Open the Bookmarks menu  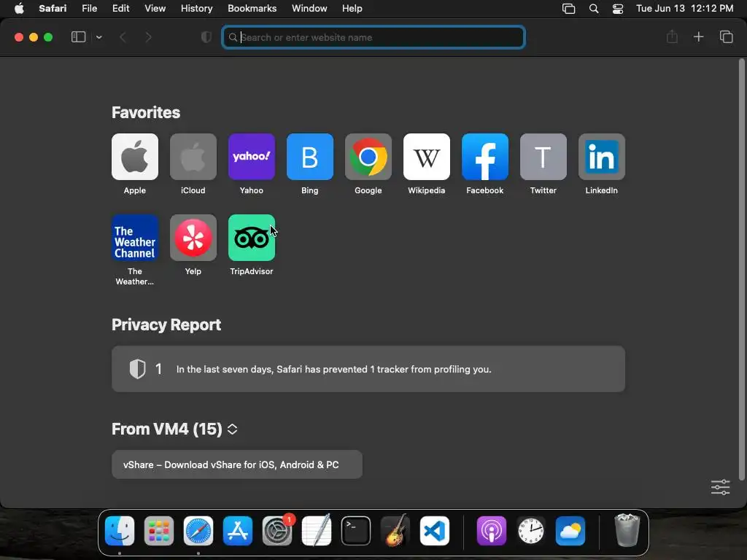(x=252, y=8)
